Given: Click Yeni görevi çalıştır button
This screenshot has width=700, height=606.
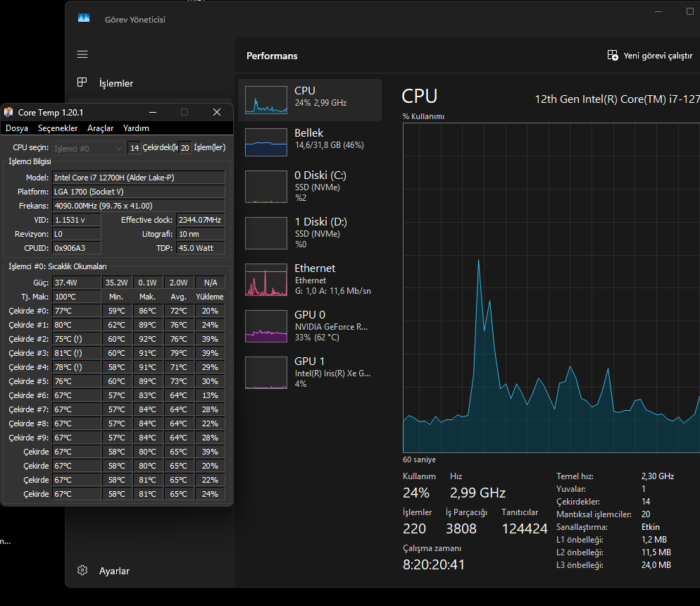Looking at the screenshot, I should pyautogui.click(x=650, y=56).
